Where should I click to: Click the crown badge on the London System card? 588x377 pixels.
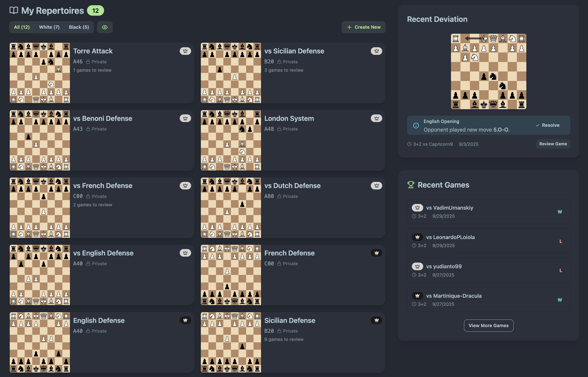coord(376,118)
